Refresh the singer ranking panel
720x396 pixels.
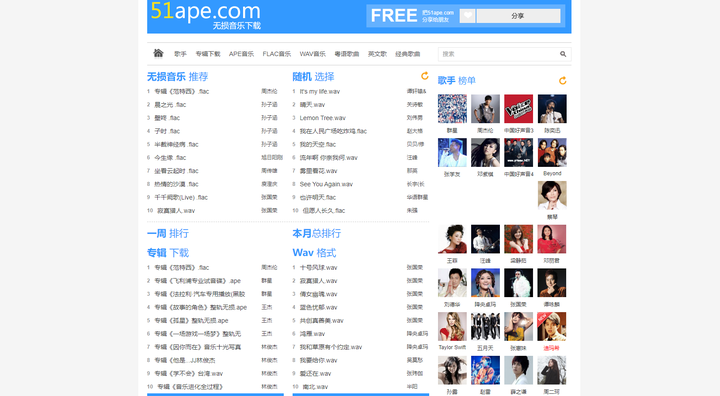[562, 81]
